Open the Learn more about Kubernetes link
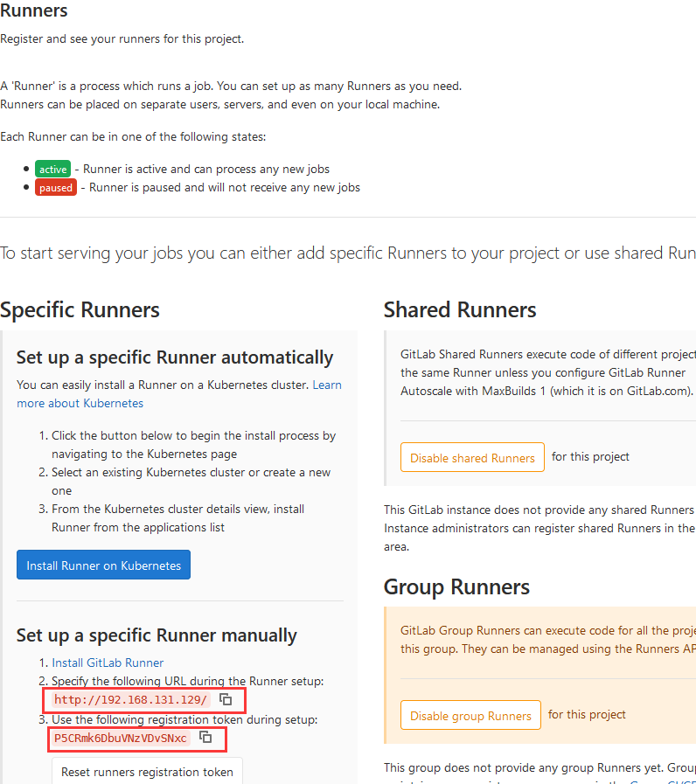The image size is (696, 784). pos(179,394)
